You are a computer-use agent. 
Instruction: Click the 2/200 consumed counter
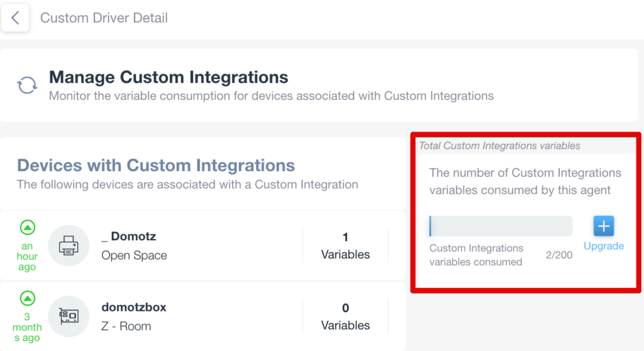pyautogui.click(x=558, y=255)
